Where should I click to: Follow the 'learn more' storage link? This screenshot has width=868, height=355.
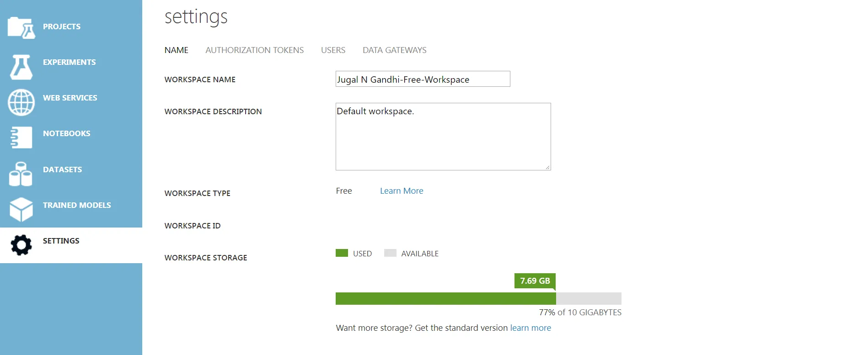point(530,328)
